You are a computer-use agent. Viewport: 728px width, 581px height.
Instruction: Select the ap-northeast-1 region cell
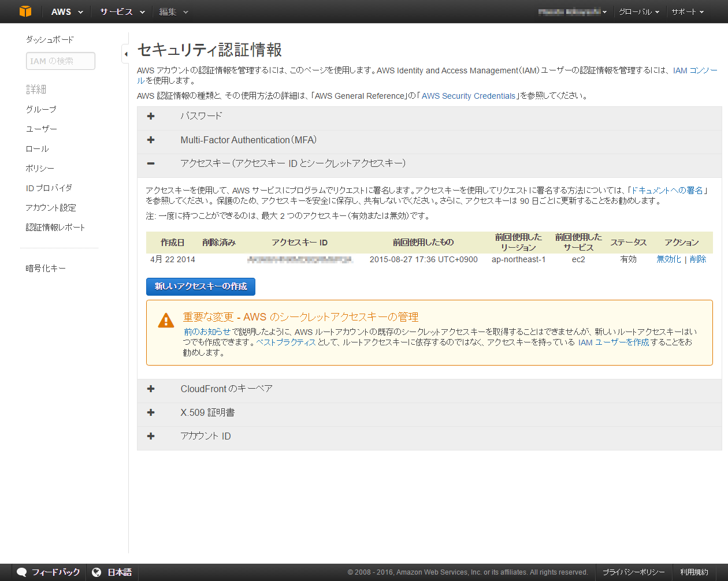(519, 259)
